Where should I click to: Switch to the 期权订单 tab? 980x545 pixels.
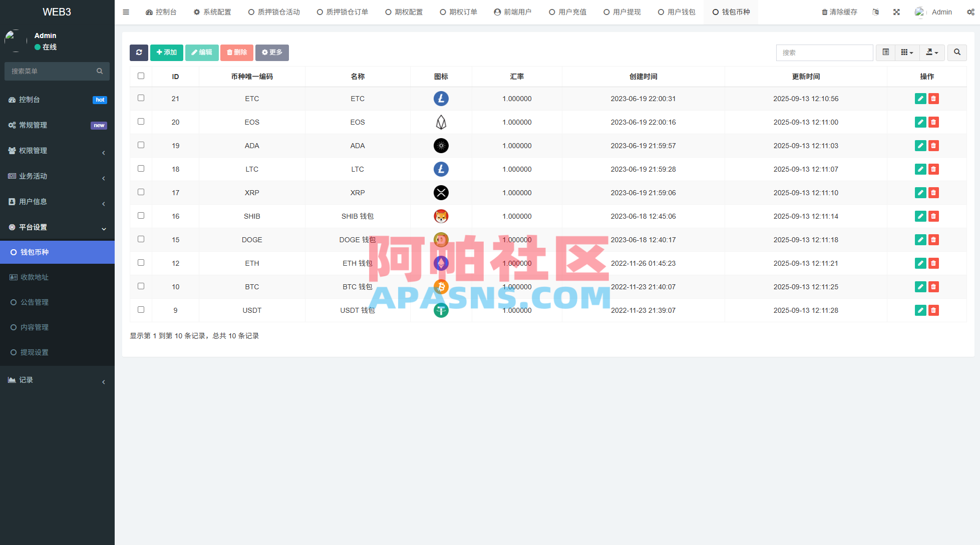point(458,12)
